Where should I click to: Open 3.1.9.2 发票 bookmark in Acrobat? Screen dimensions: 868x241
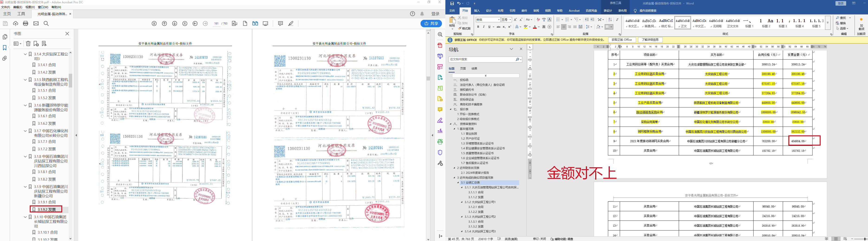point(47,210)
